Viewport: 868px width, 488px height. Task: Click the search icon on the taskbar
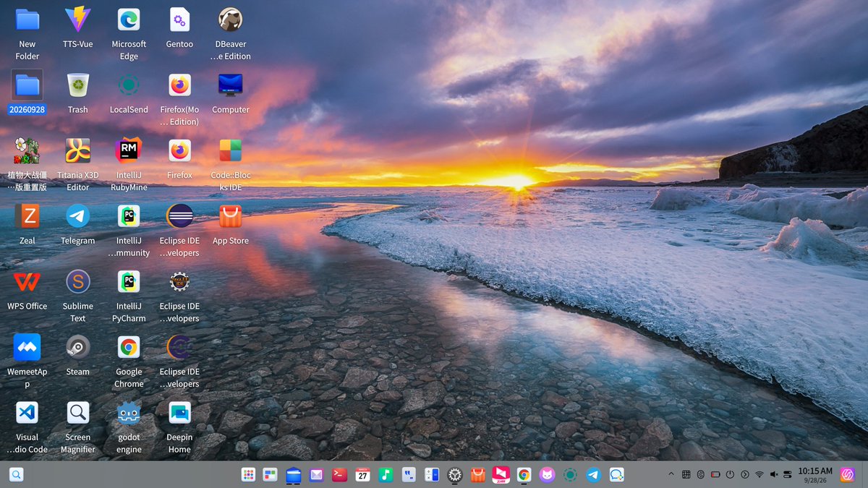tap(16, 475)
